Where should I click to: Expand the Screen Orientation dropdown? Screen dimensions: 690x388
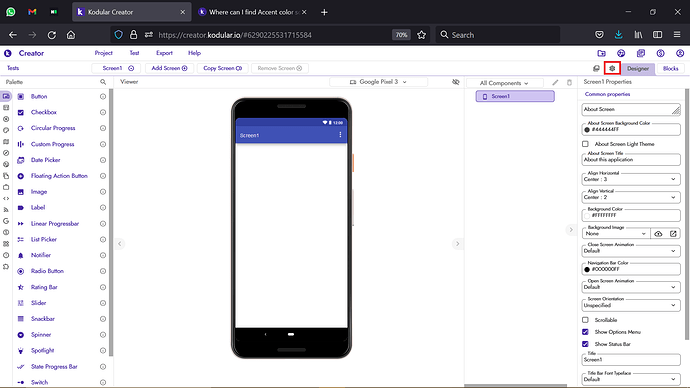tap(631, 304)
